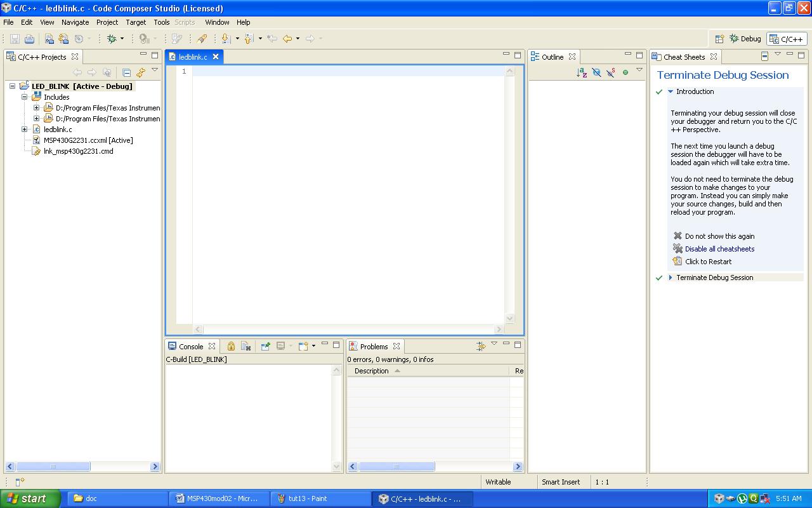
Task: Collapse the Includes folder node
Action: 24,97
